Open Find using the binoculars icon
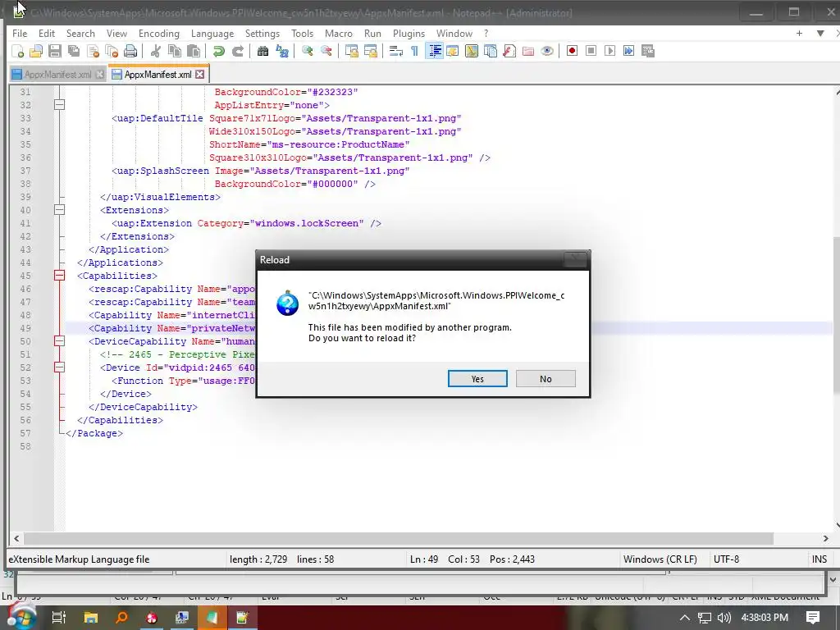This screenshot has height=630, width=840. (262, 51)
